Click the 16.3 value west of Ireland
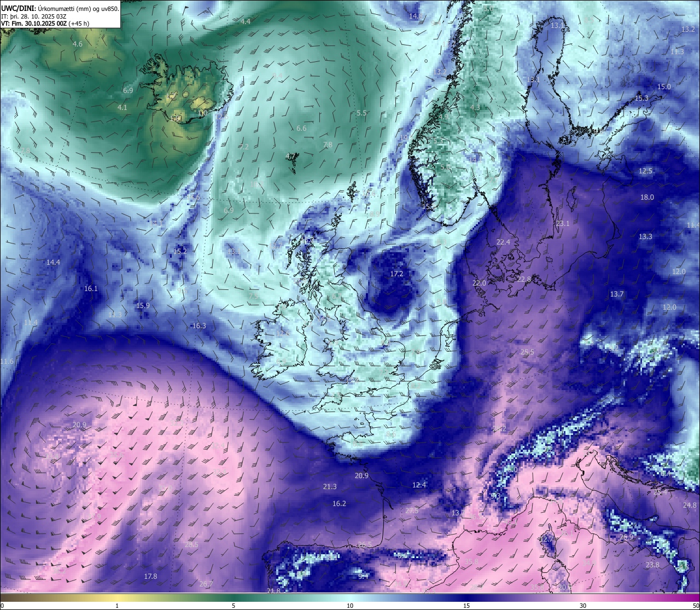The height and width of the screenshot is (610, 700). [x=199, y=326]
